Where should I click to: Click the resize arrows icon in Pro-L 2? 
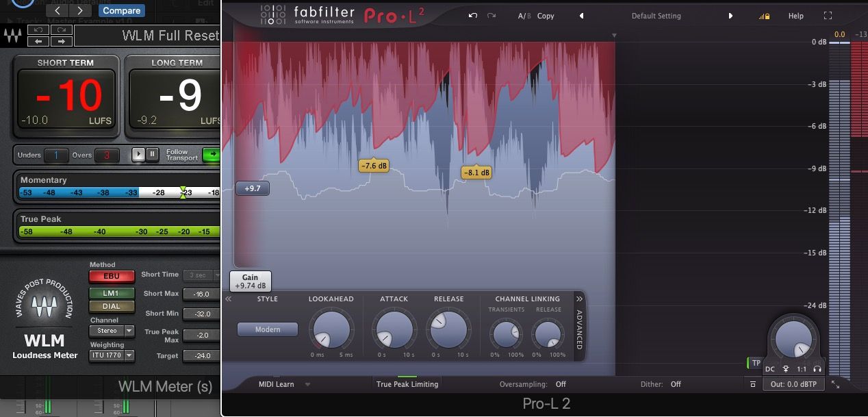pyautogui.click(x=835, y=385)
